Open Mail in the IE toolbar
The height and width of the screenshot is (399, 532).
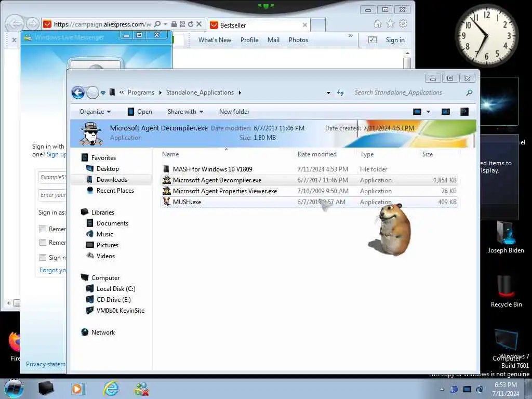273,40
